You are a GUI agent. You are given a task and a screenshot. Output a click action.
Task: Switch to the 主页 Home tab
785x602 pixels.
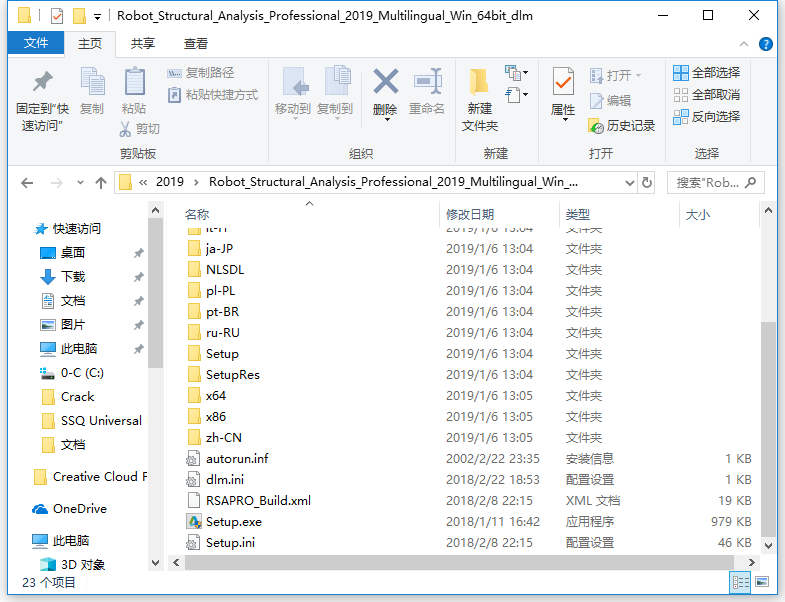90,44
